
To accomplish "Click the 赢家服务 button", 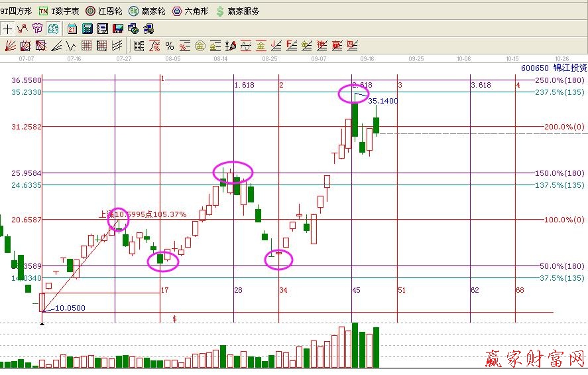I will click(237, 11).
